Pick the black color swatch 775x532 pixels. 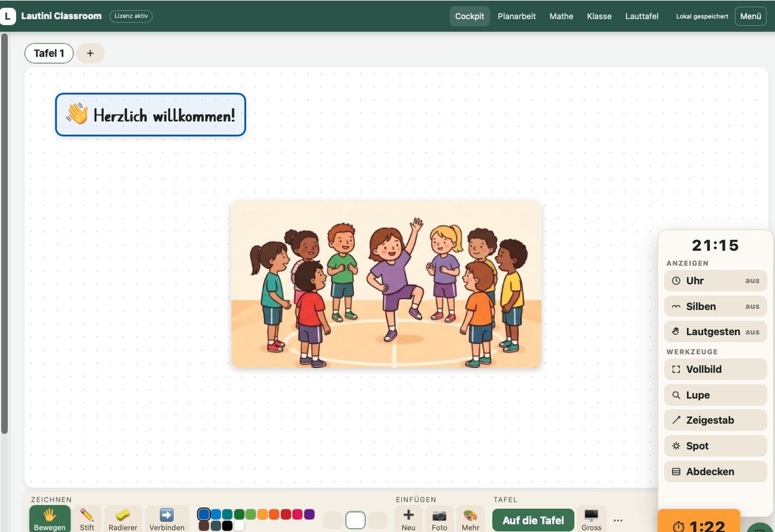point(227,526)
